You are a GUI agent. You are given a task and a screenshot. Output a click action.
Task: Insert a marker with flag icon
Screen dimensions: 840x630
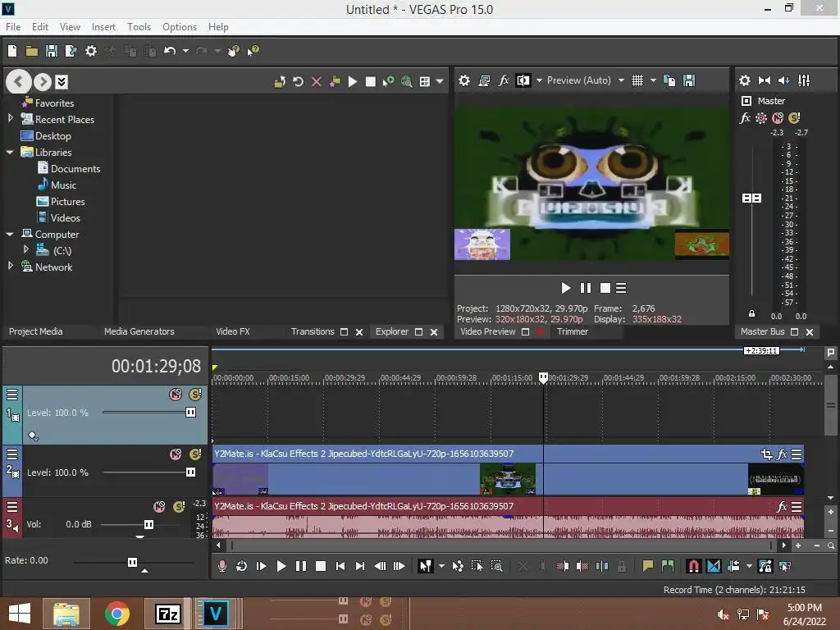[648, 566]
